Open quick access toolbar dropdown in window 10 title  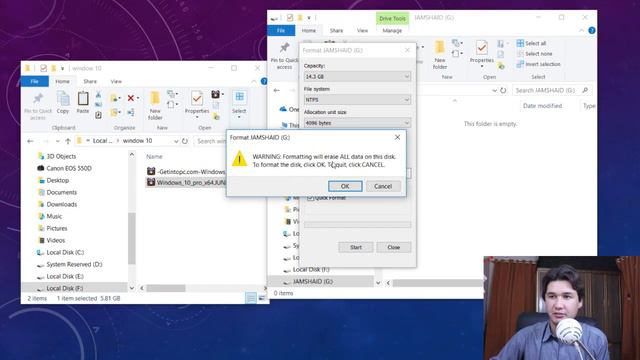click(x=62, y=69)
